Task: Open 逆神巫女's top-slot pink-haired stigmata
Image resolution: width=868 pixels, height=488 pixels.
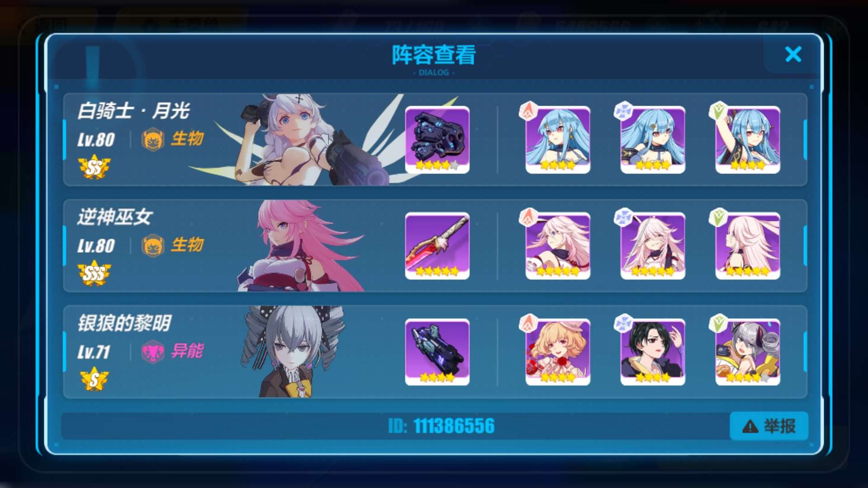Action: pos(557,246)
